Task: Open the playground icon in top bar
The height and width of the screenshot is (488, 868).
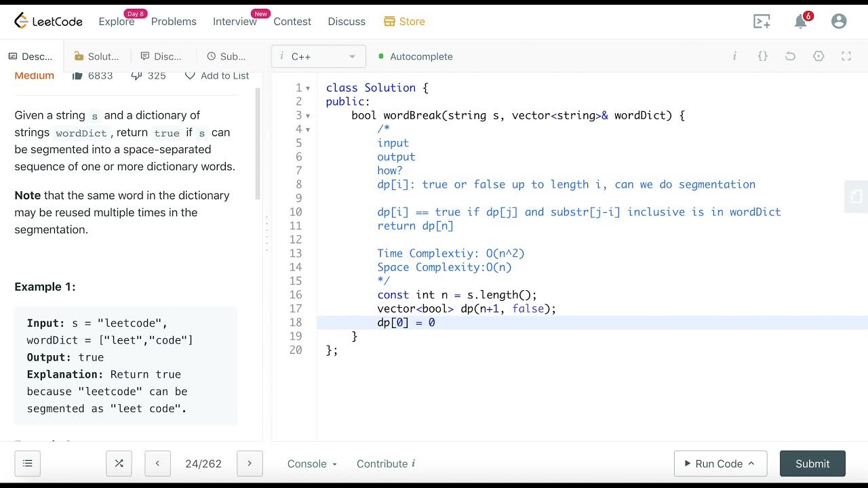Action: point(762,22)
